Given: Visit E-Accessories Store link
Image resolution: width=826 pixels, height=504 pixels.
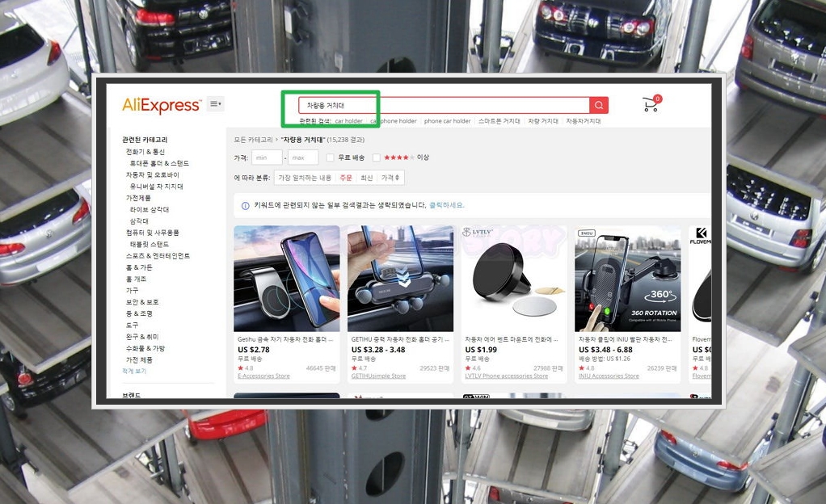Looking at the screenshot, I should (263, 376).
